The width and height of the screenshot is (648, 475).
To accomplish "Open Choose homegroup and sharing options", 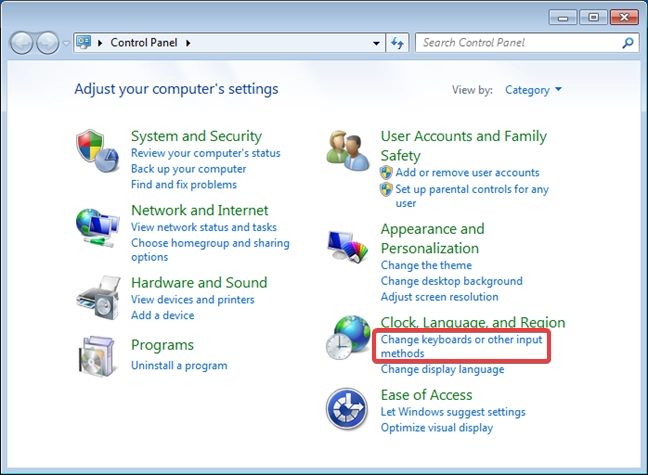I will (x=210, y=250).
